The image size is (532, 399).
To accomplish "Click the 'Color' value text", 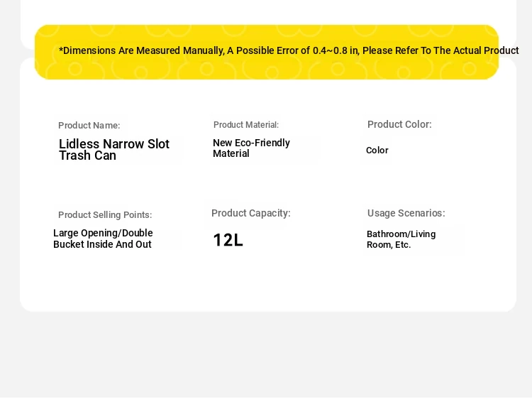I will (x=377, y=150).
